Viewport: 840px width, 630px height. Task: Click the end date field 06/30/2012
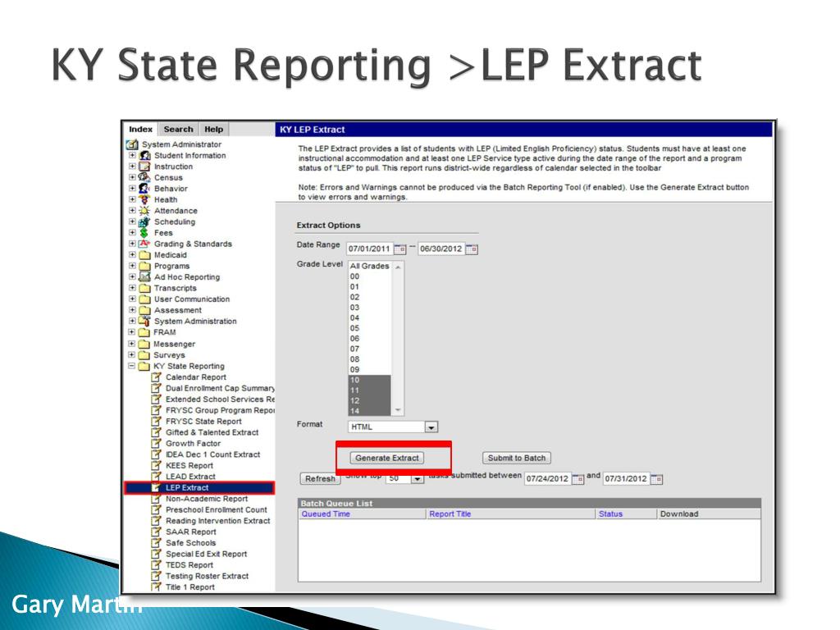[x=441, y=249]
